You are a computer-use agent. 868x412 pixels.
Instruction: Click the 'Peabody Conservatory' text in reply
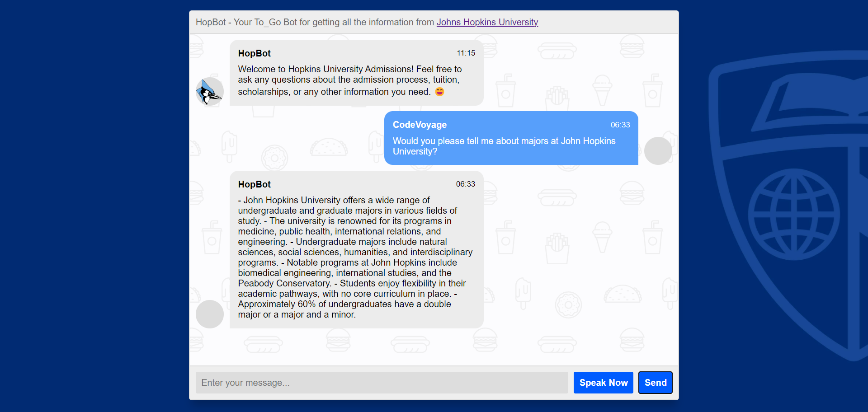pyautogui.click(x=284, y=283)
